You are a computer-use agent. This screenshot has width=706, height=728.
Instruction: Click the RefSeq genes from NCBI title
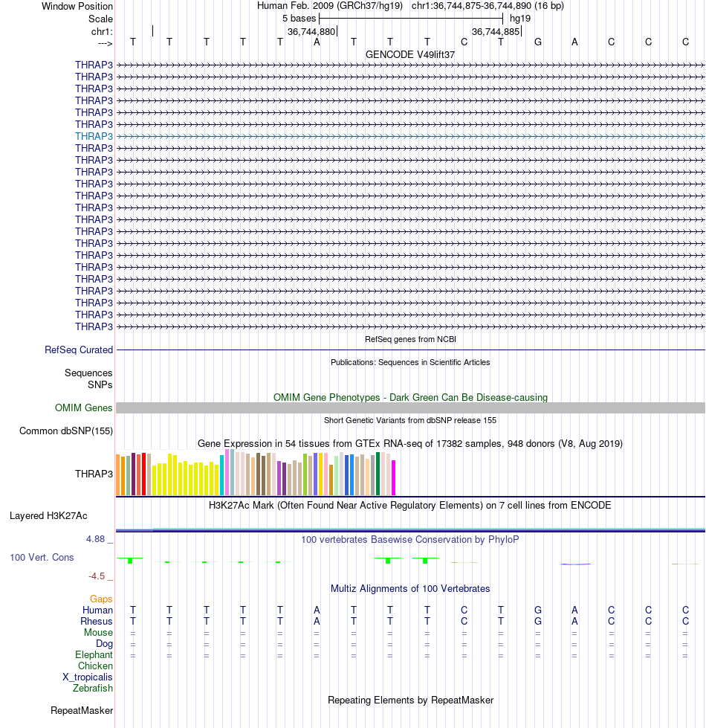point(410,339)
